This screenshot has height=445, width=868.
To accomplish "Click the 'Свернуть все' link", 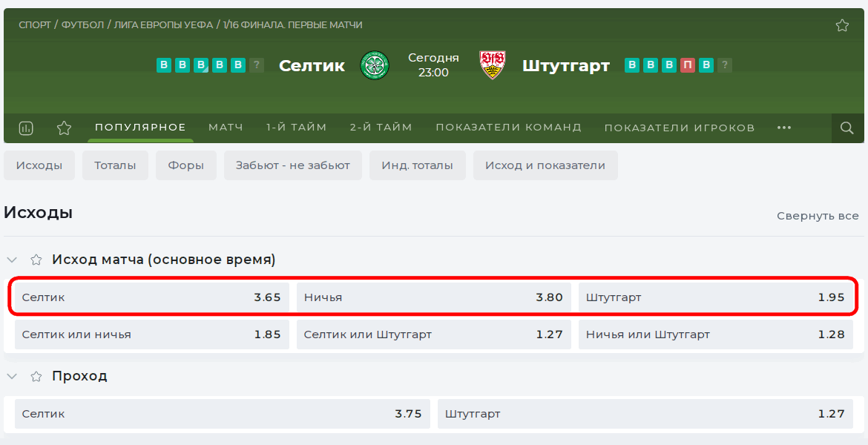I will tap(818, 216).
